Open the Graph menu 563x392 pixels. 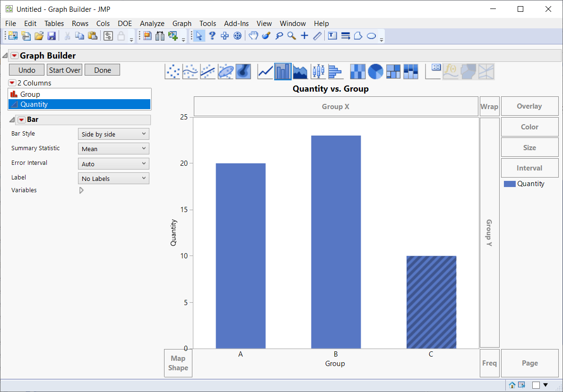[x=182, y=23]
